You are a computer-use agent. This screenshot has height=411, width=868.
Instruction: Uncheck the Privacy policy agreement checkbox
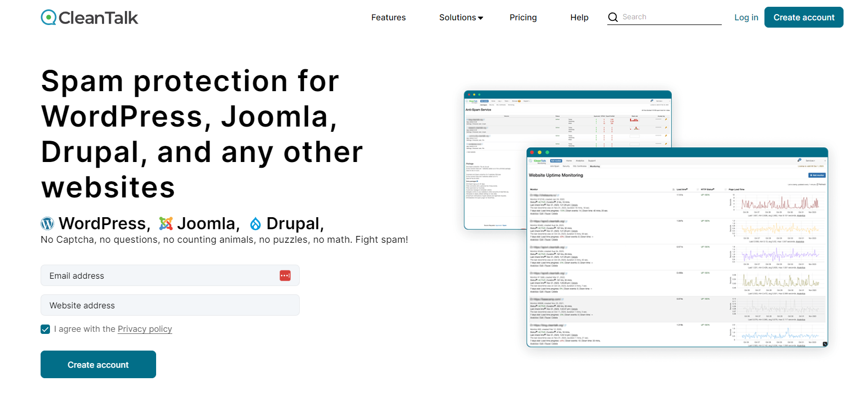[x=45, y=329]
